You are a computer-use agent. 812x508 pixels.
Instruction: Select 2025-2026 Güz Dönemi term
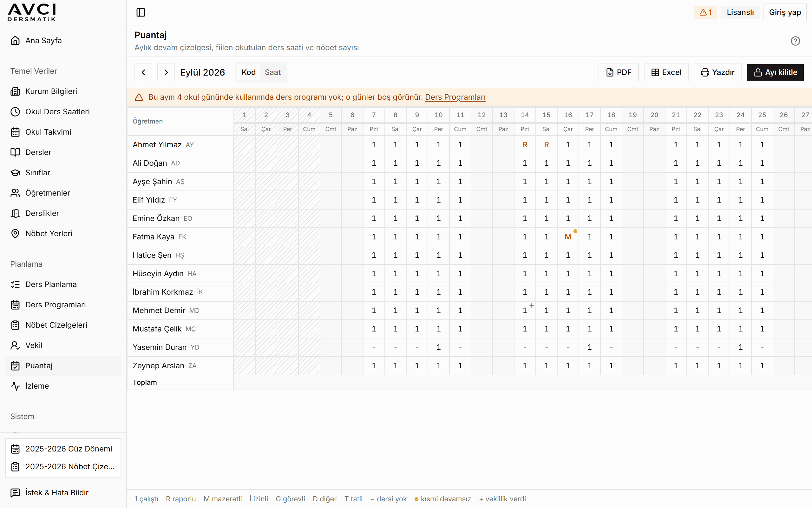pyautogui.click(x=63, y=449)
